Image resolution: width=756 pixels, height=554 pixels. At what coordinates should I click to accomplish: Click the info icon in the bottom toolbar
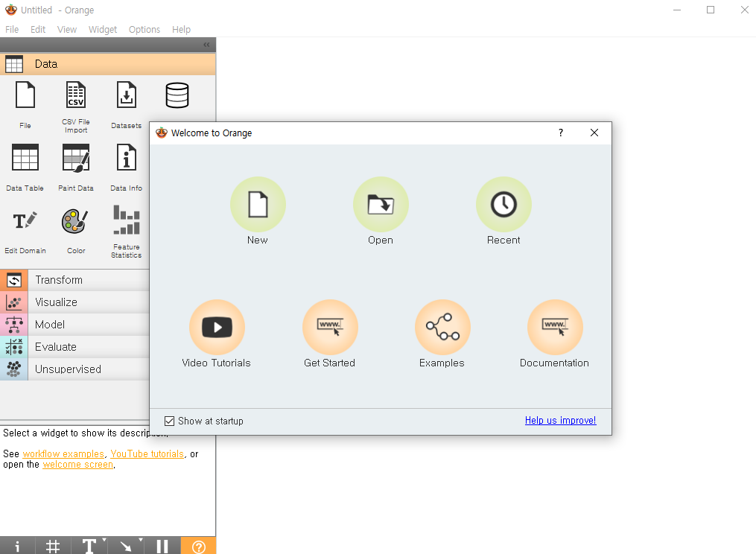(17, 546)
